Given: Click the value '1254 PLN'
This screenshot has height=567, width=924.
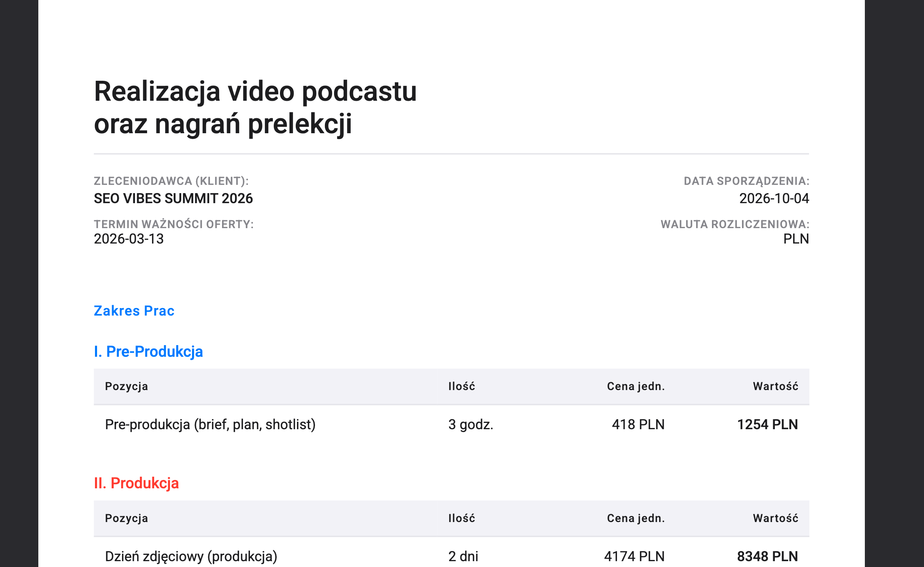Looking at the screenshot, I should (x=767, y=424).
